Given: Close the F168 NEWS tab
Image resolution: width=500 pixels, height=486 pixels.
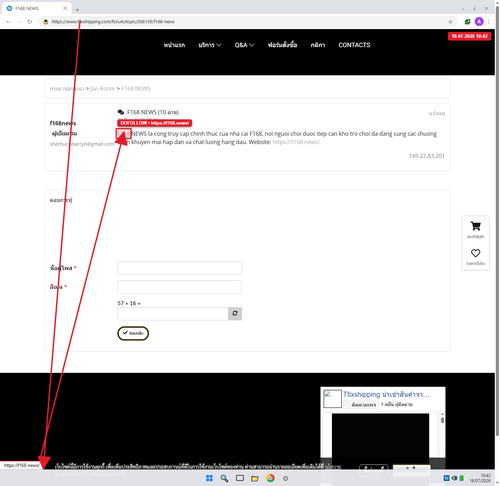Looking at the screenshot, I should [65, 8].
